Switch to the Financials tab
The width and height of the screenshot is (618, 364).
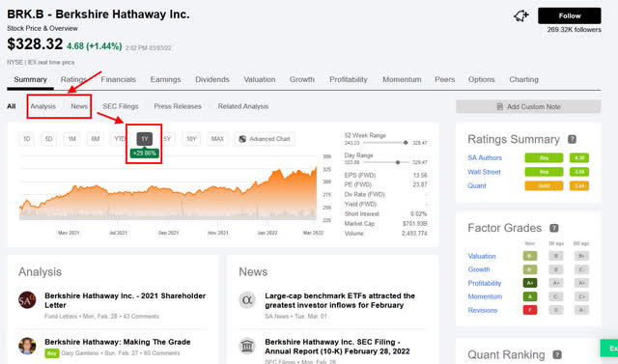[118, 79]
